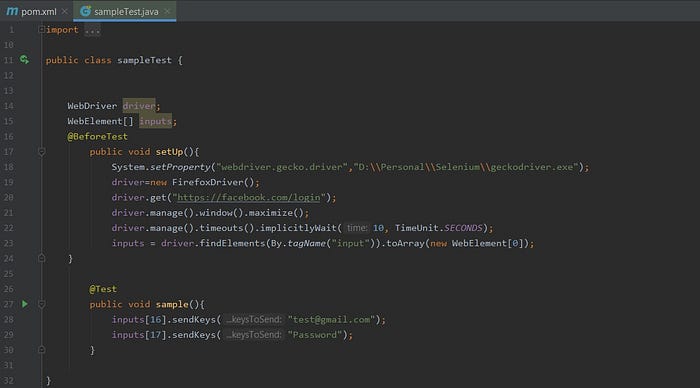700x388 pixels.
Task: Click line number 23 in gutter
Action: click(8, 243)
